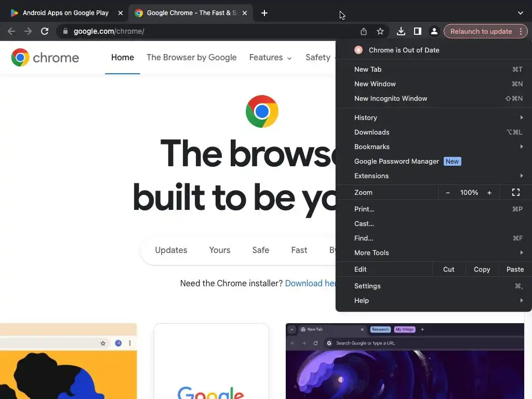Image resolution: width=532 pixels, height=399 pixels.
Task: Click the Safety nav item
Action: (x=318, y=57)
